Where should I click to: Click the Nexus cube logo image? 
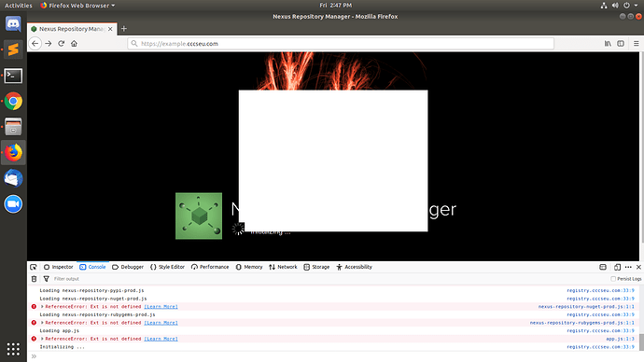tap(199, 216)
